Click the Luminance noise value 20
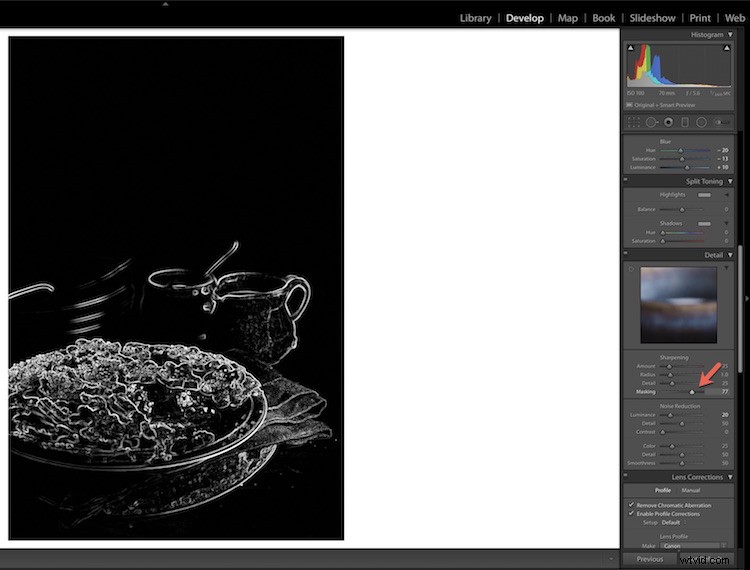 click(725, 415)
